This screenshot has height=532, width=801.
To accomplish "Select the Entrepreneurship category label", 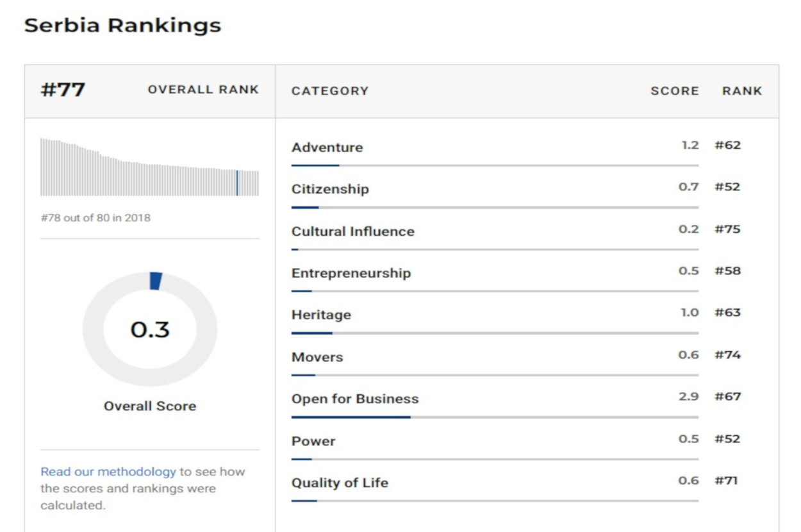I will click(x=351, y=273).
